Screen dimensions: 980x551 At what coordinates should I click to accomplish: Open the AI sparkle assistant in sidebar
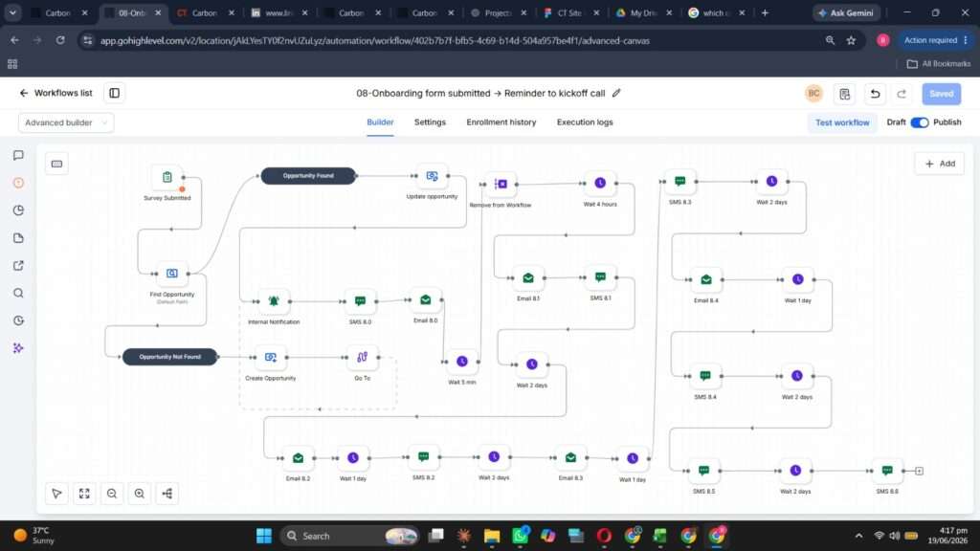tap(19, 348)
